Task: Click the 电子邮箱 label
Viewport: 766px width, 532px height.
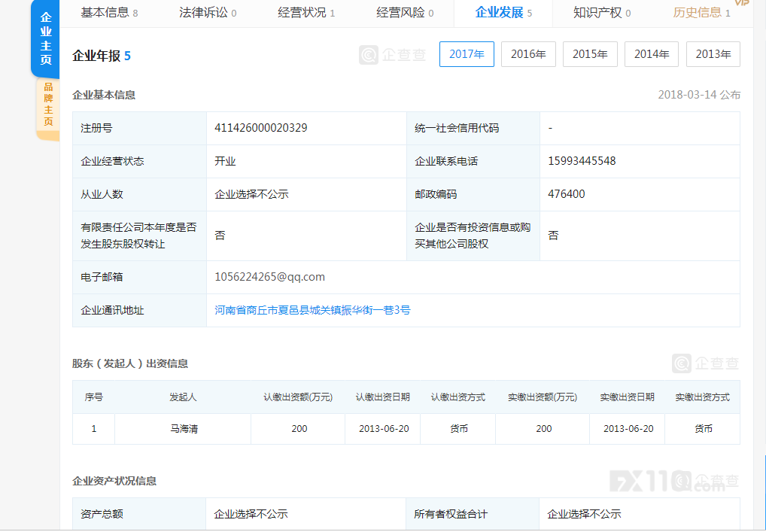Action: click(102, 277)
